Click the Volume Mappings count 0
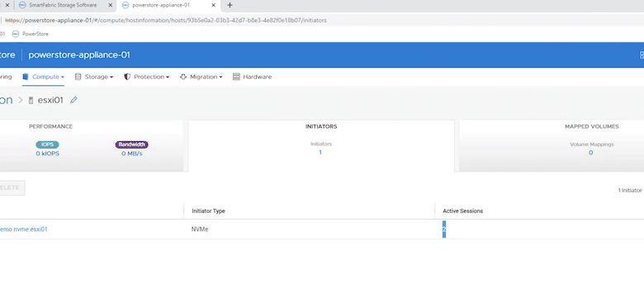This screenshot has height=298, width=644. (590, 153)
